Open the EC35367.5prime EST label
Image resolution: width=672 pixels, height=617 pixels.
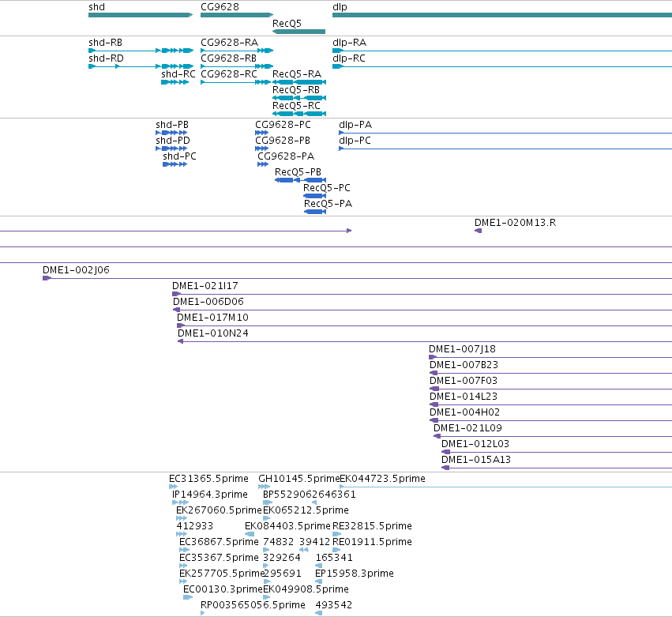click(219, 559)
